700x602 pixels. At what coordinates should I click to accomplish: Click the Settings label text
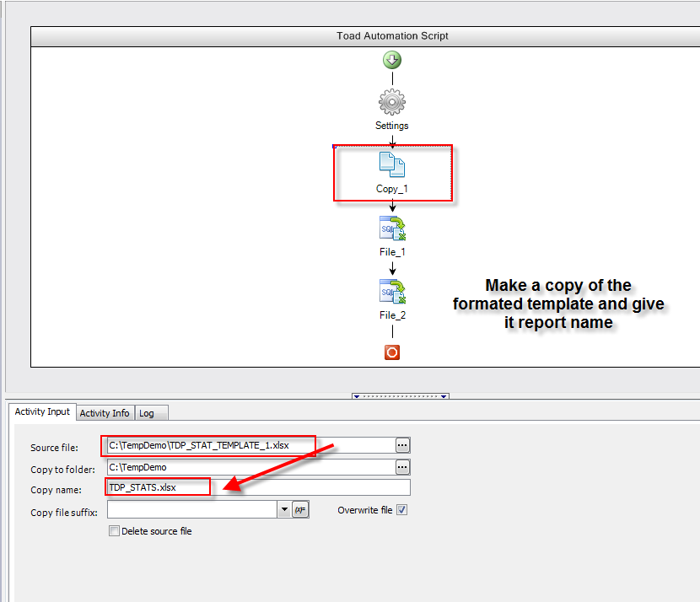pos(391,126)
